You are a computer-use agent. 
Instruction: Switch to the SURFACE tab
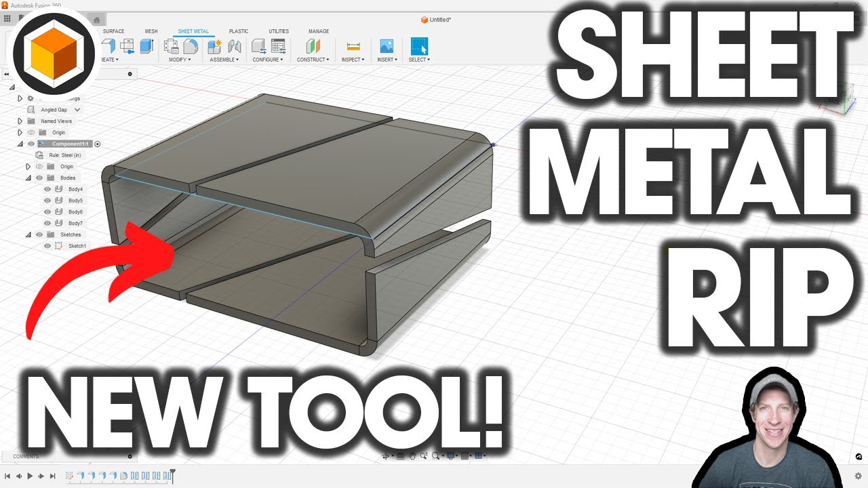click(x=114, y=31)
